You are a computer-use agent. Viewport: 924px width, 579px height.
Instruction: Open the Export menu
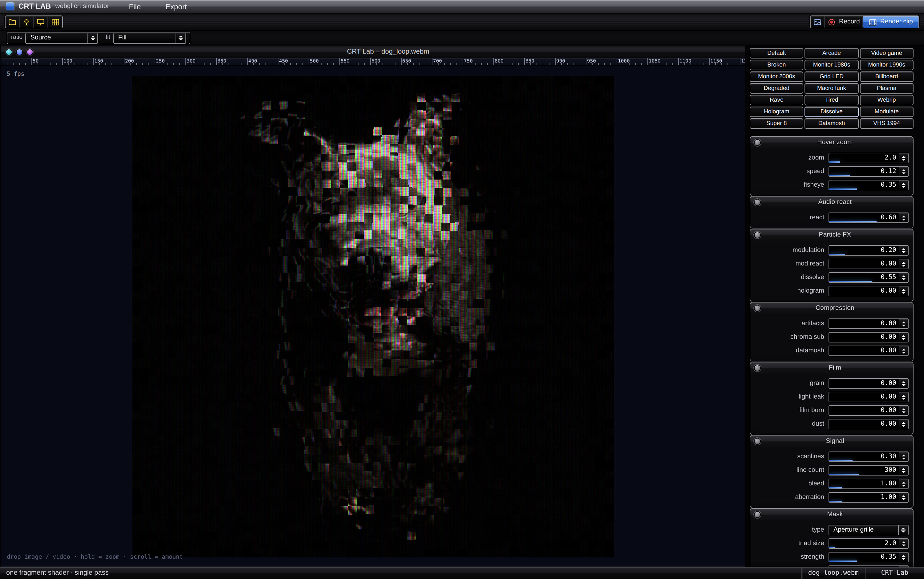point(176,6)
